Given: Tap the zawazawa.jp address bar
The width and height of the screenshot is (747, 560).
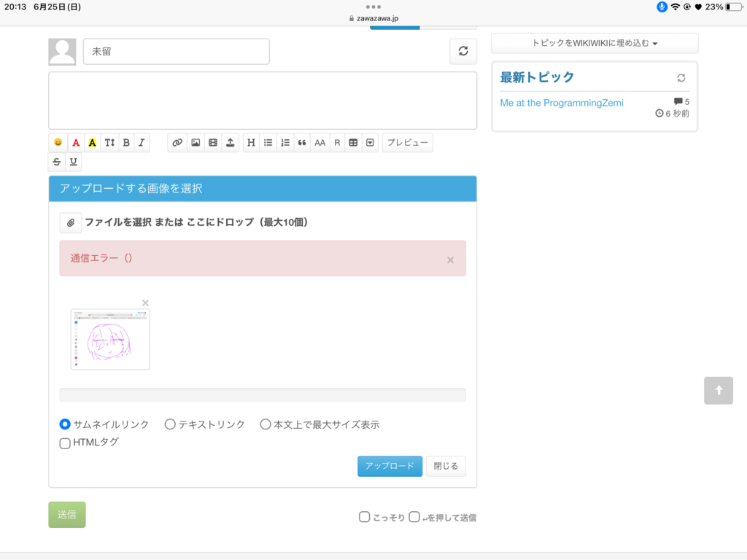Looking at the screenshot, I should click(x=373, y=18).
